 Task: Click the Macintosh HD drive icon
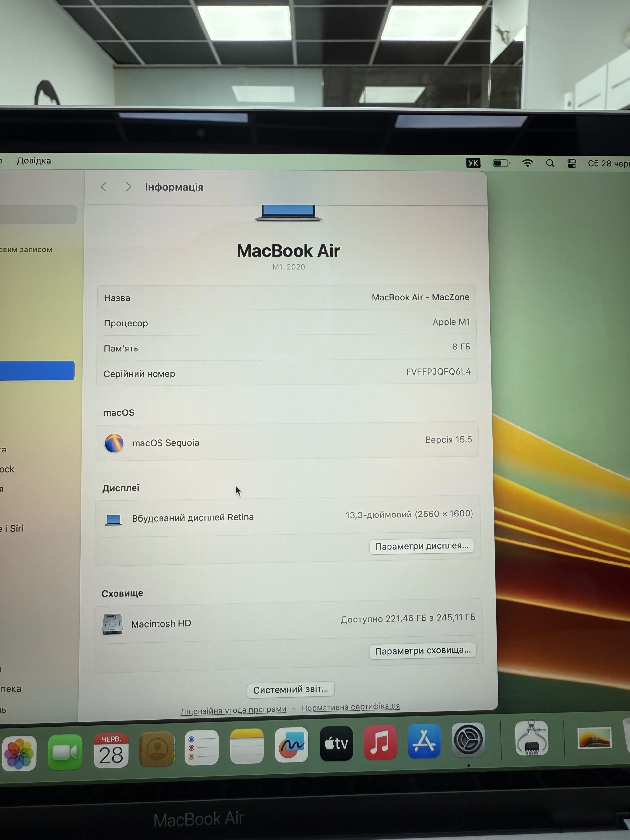coord(113,624)
